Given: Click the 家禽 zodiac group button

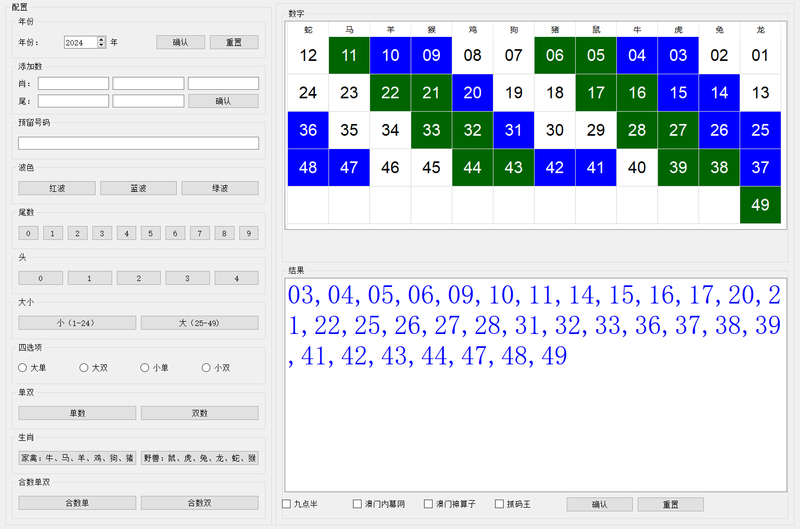Looking at the screenshot, I should pyautogui.click(x=78, y=458).
